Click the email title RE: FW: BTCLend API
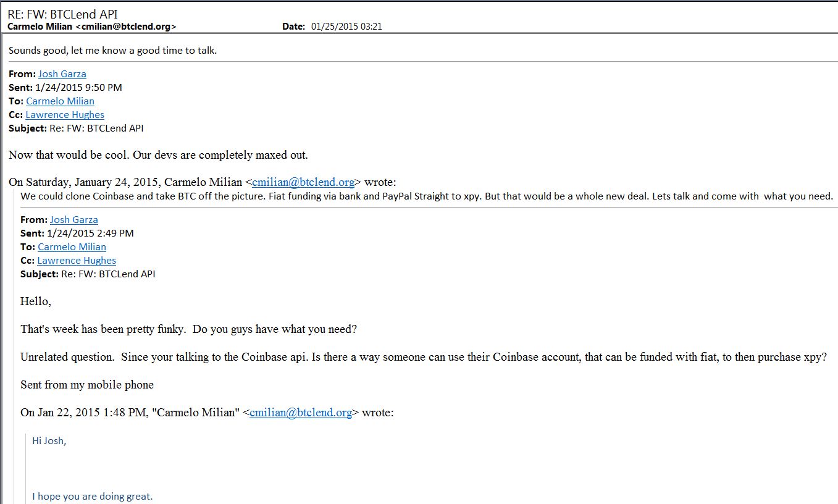This screenshot has height=504, width=838. pos(63,14)
